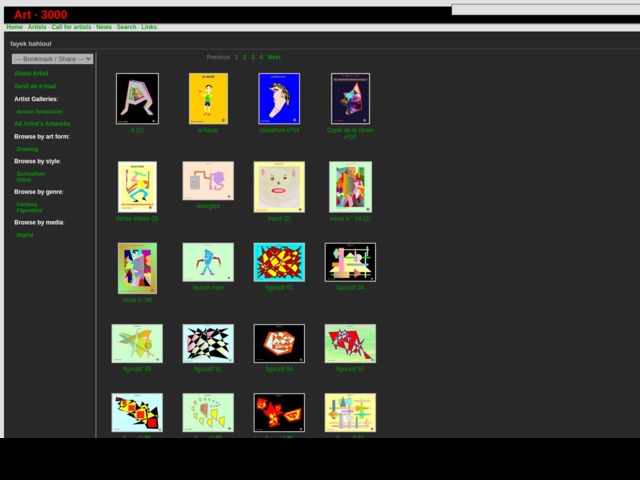Open the 'dessin fantaisiste' artist gallery
The image size is (640, 480).
tap(39, 111)
